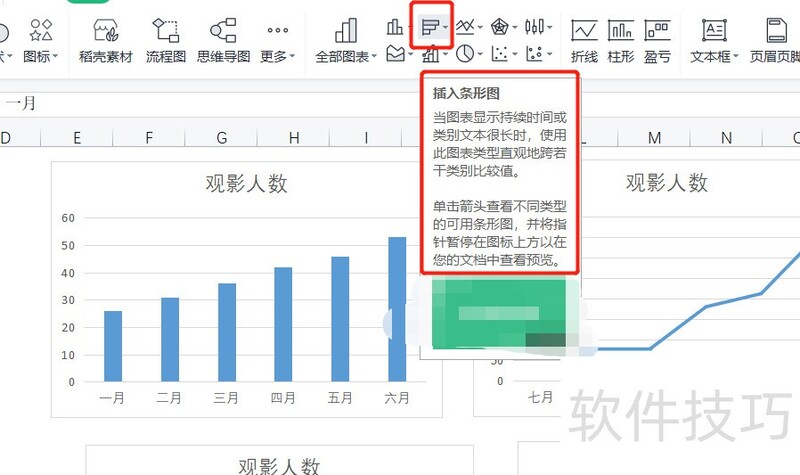800x475 pixels.
Task: Insert a bubble chart icon
Action: pyautogui.click(x=534, y=53)
